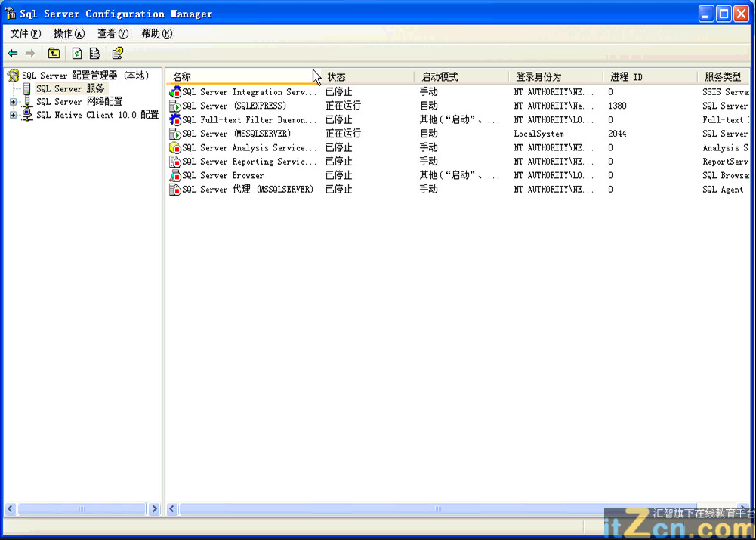This screenshot has height=540, width=756.
Task: Click process ID 1380 cell
Action: tap(617, 106)
